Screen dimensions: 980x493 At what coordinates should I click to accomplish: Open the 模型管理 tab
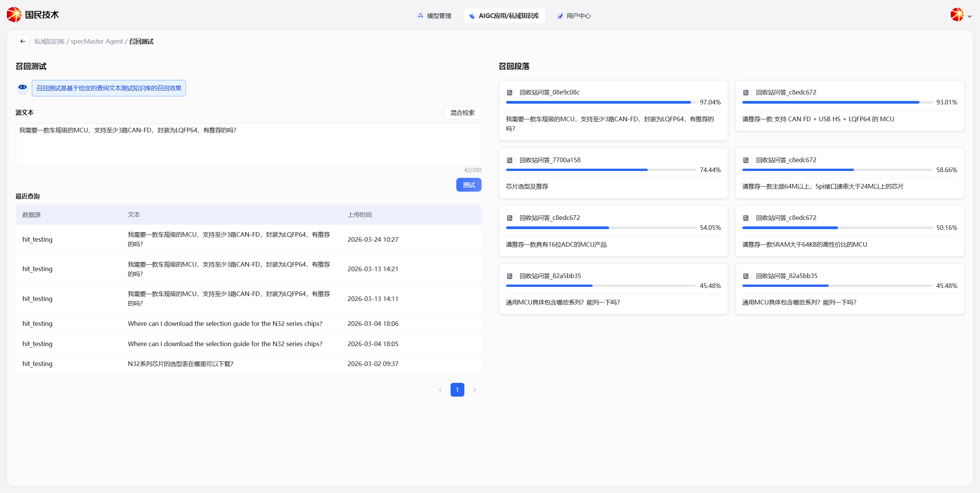tap(434, 16)
